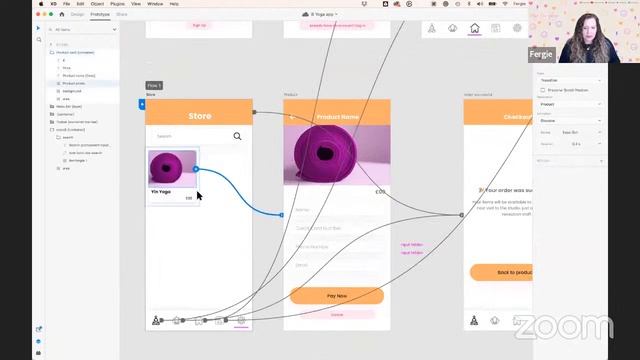The image size is (640, 360).
Task: Select the search folder layer
Action: point(68,138)
